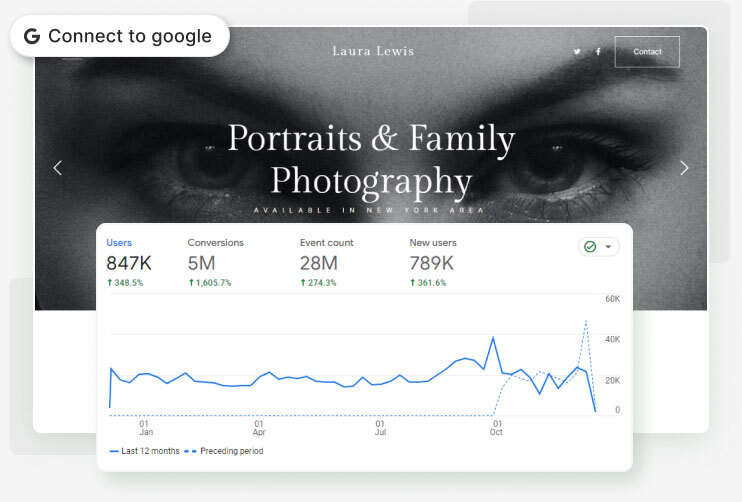
Task: Open the Facebook social icon link
Action: pos(598,52)
